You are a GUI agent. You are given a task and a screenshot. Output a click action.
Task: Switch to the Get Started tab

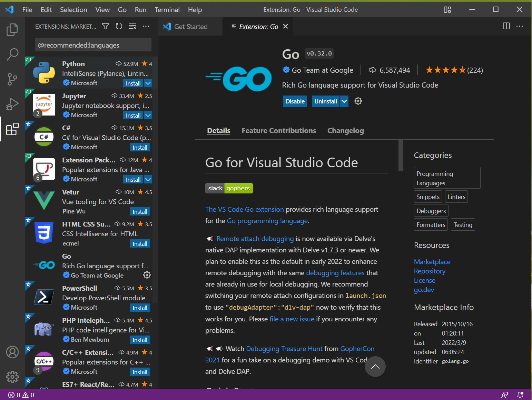190,27
